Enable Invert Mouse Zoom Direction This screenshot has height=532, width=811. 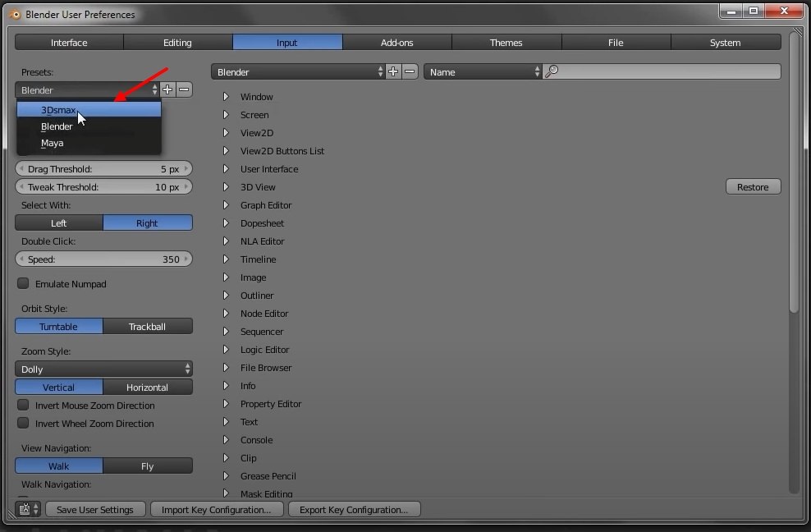coord(23,405)
